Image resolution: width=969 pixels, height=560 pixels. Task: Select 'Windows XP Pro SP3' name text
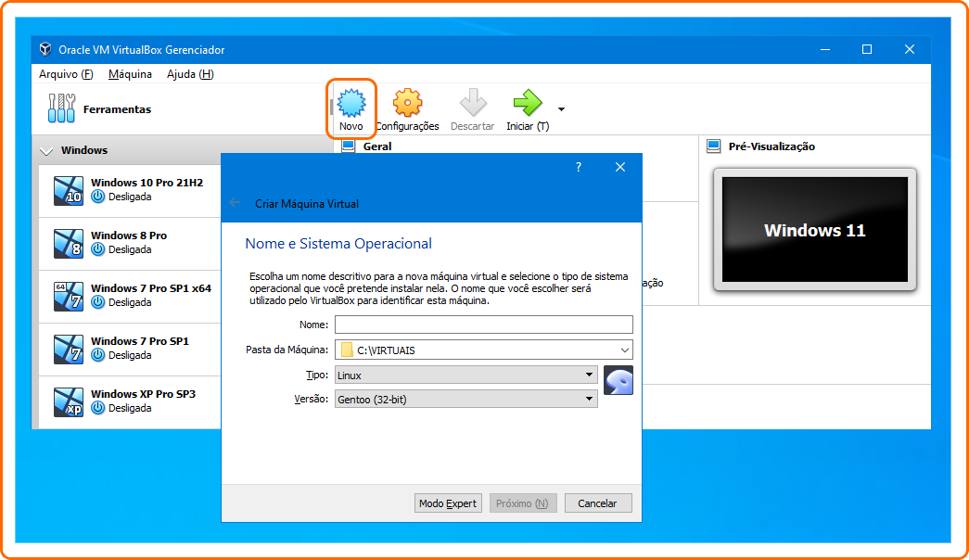click(143, 394)
